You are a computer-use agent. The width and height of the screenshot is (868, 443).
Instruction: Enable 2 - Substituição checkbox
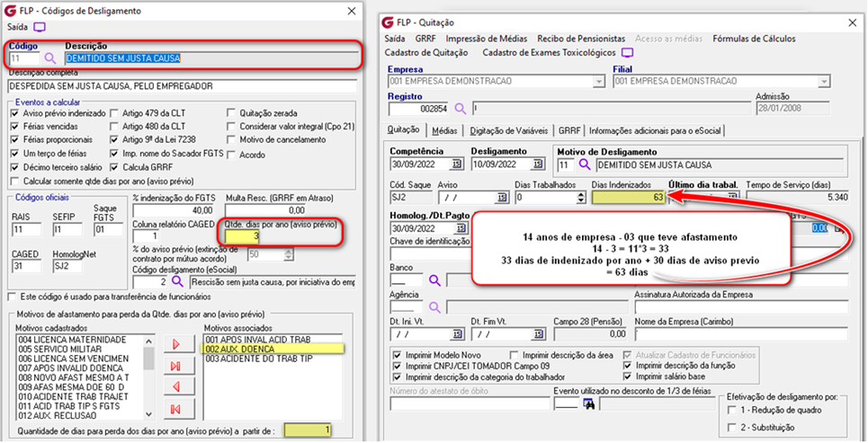click(732, 428)
